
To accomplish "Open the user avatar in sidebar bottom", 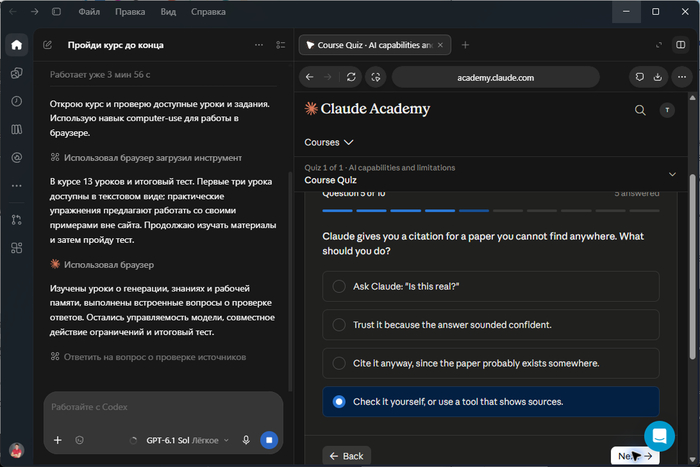I will tap(17, 450).
